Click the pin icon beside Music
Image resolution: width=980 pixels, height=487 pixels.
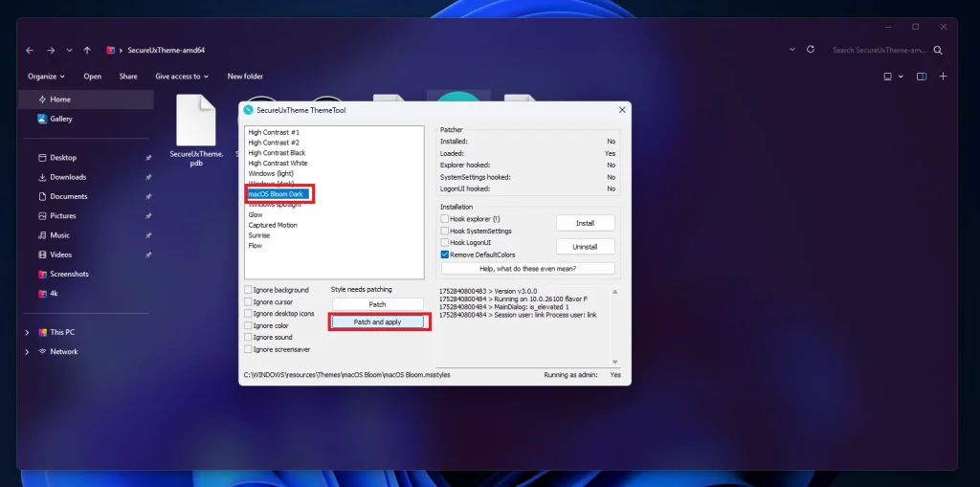click(148, 235)
